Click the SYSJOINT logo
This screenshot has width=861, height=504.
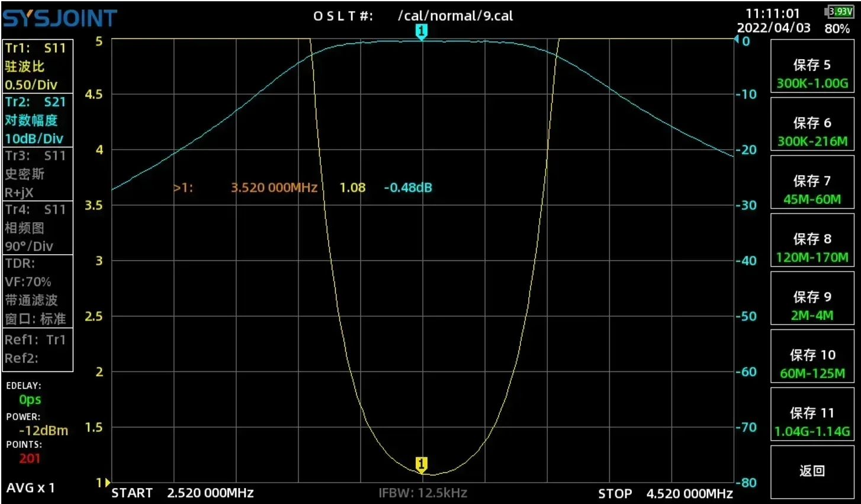[59, 17]
